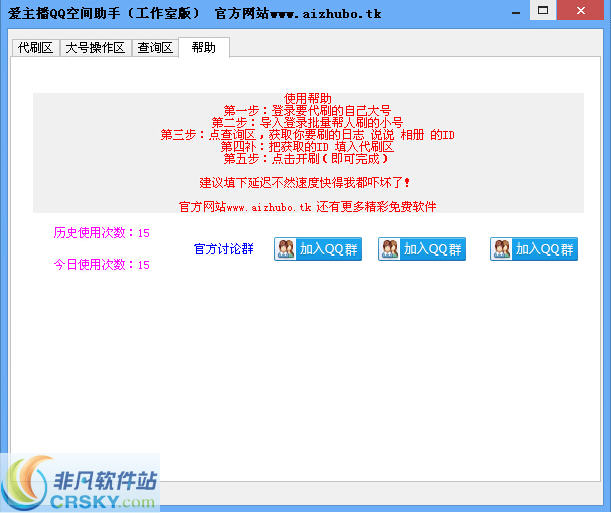Minimize the 爱主播QQ空间助手 window
The height and width of the screenshot is (513, 611).
516,12
